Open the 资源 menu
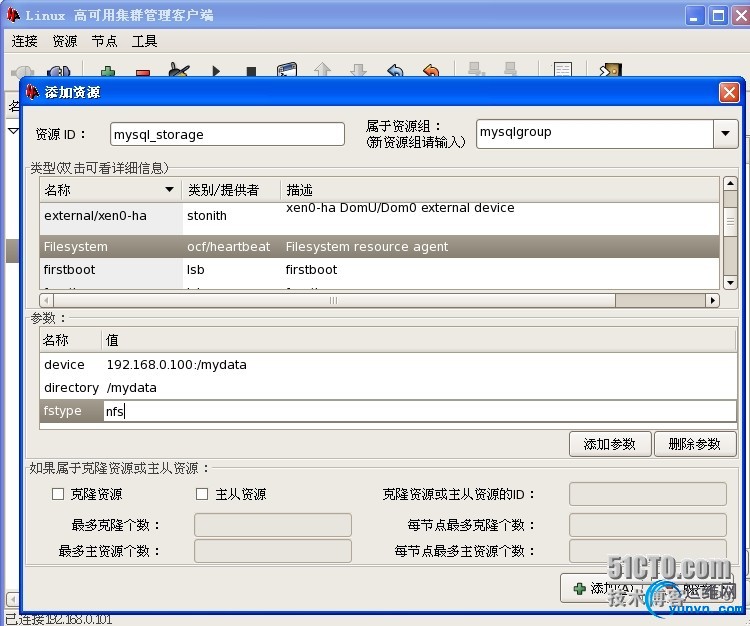Screen dimensions: 750x626 click(x=65, y=42)
